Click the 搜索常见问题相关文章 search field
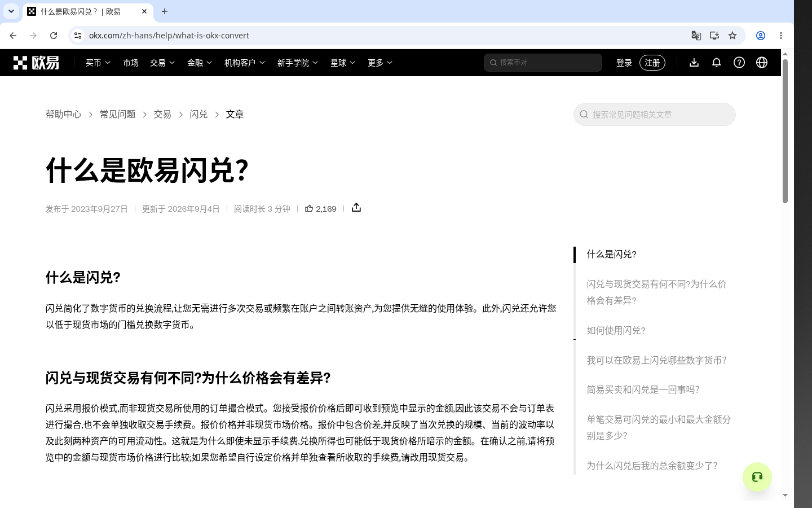The width and height of the screenshot is (812, 508). (x=655, y=115)
